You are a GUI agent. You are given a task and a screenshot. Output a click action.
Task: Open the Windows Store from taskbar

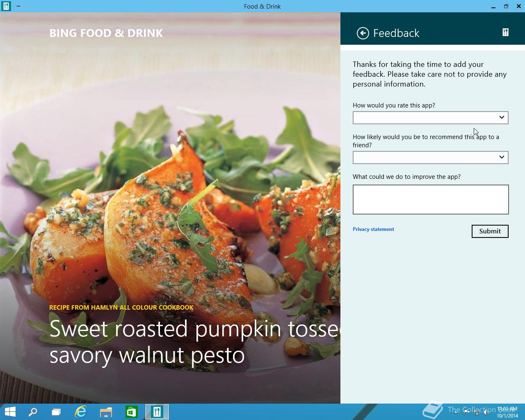pos(131,412)
